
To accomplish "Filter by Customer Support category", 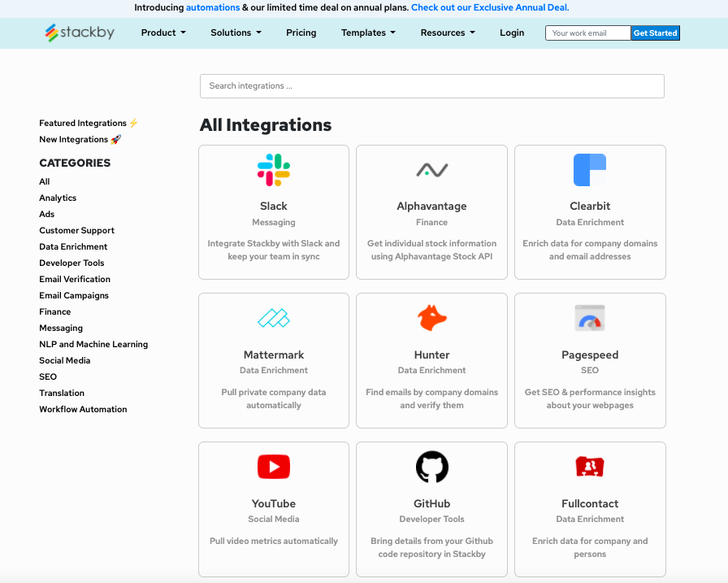I will pyautogui.click(x=76, y=230).
